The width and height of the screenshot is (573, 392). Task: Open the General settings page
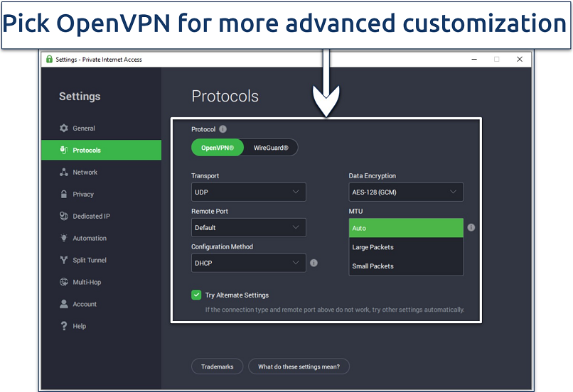click(x=101, y=128)
